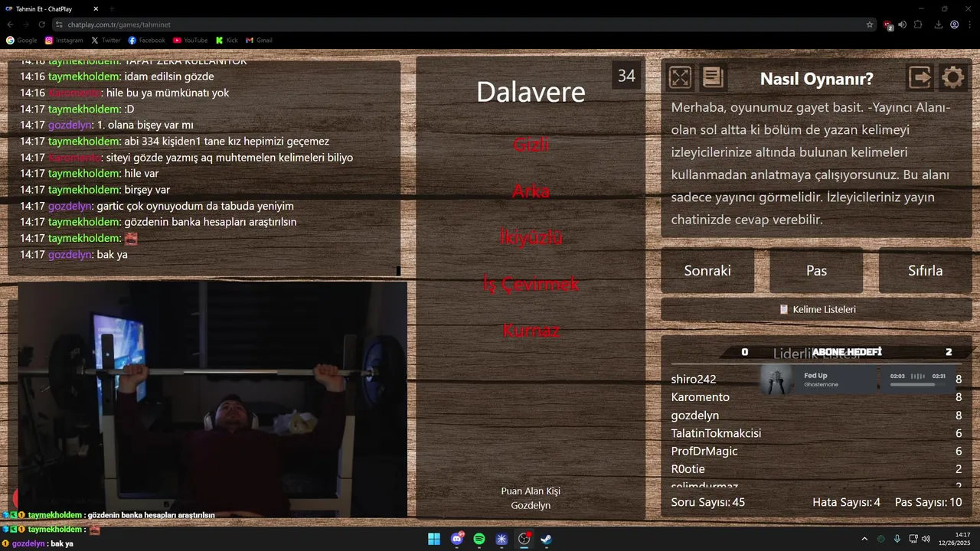
Task: Close the Tahmin Et - ChatPlay tab
Action: (x=96, y=8)
